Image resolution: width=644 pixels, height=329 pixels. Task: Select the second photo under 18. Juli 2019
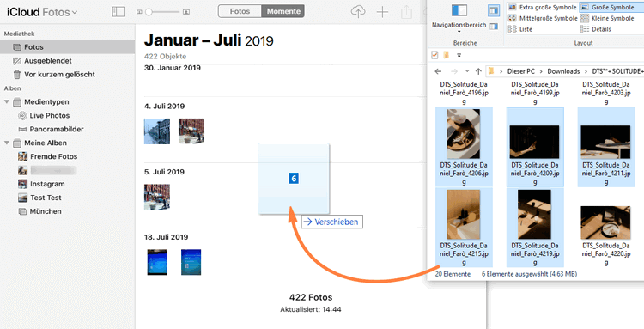(x=191, y=262)
